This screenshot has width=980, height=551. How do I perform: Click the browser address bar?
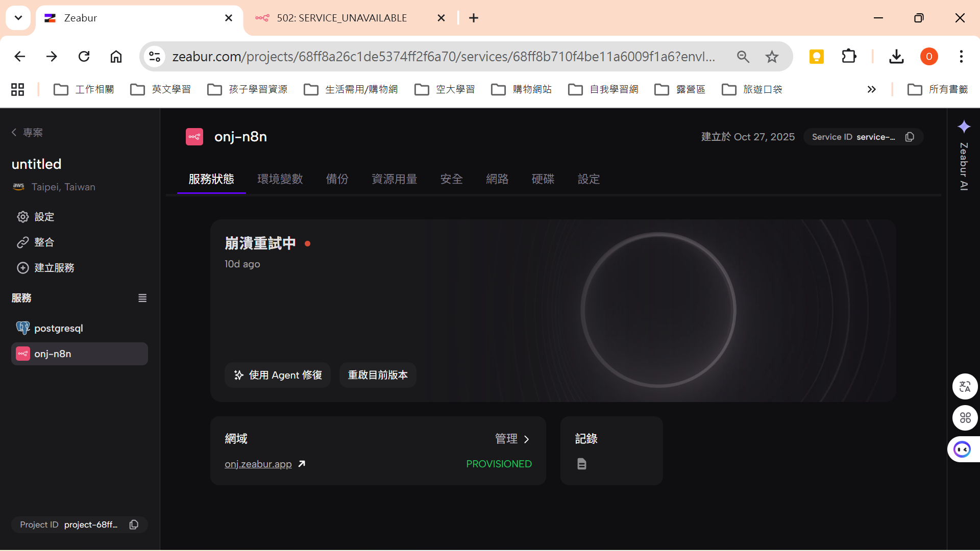point(444,57)
